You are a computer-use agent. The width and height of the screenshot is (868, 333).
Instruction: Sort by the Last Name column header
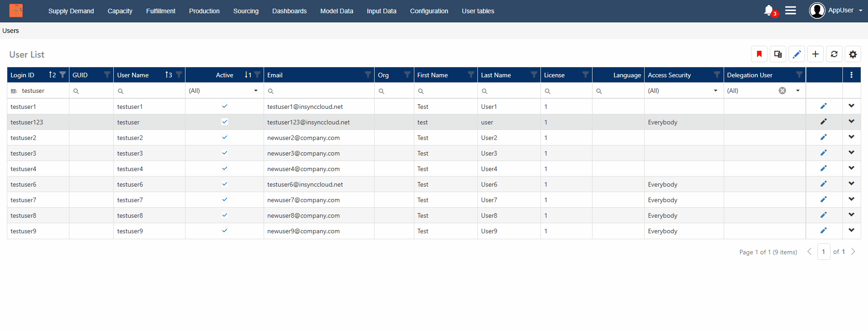pyautogui.click(x=496, y=75)
